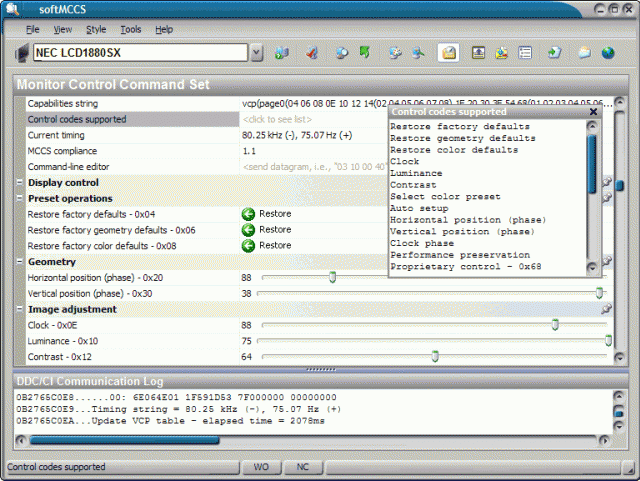The width and height of the screenshot is (640, 481).
Task: Click the monitor with wrench toolbar icon
Action: [418, 53]
